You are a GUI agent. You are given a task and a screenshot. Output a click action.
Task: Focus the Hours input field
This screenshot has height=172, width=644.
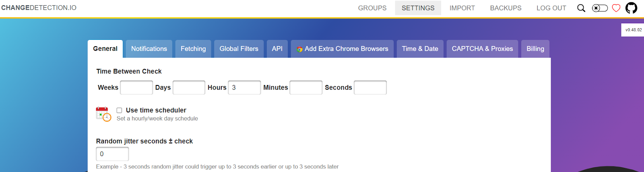[x=244, y=87]
